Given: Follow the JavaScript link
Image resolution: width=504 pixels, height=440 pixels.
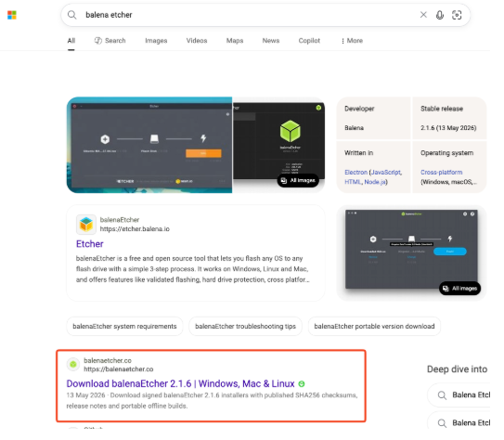Looking at the screenshot, I should click(x=386, y=173).
